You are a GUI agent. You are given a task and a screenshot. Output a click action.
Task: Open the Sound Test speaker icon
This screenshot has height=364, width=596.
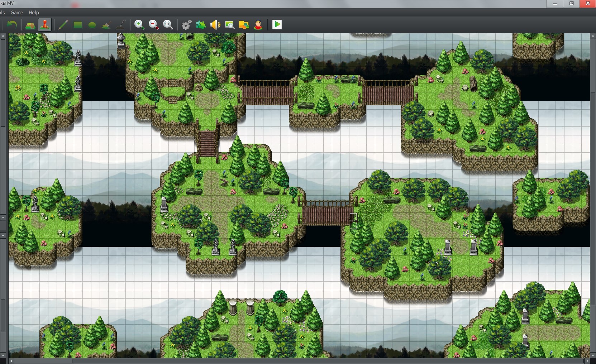[215, 25]
